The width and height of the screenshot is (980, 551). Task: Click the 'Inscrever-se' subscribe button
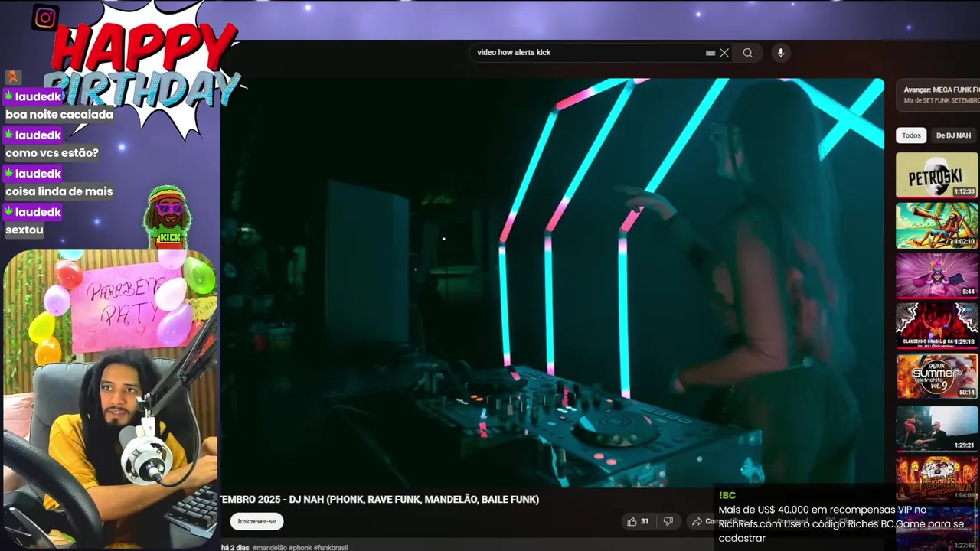[x=256, y=521]
